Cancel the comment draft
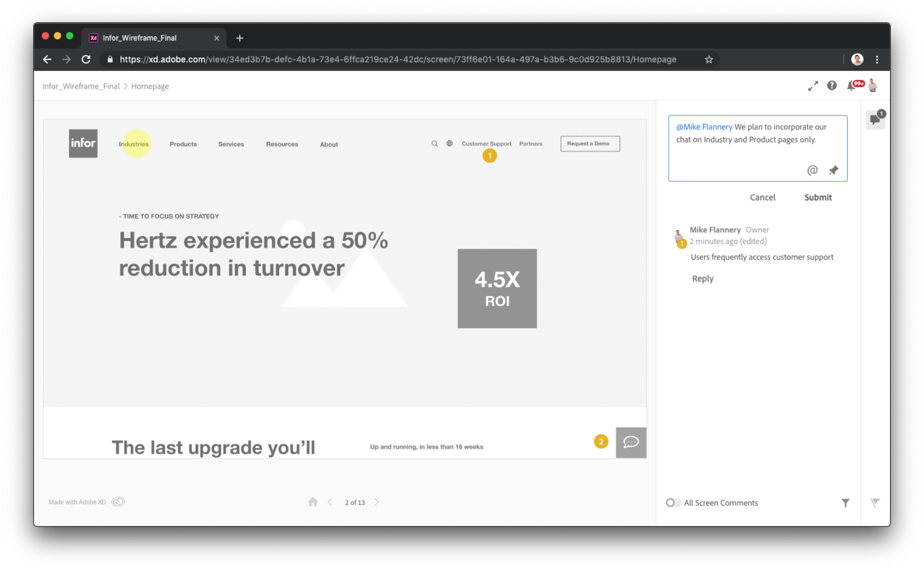 762,197
